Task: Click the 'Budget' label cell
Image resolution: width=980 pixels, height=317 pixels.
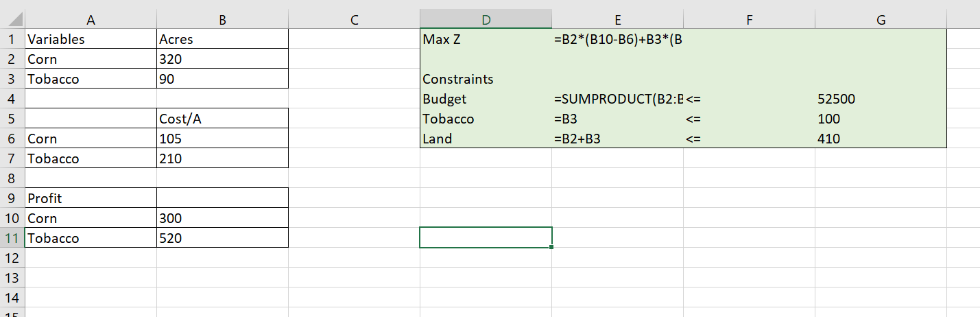Action: [x=486, y=99]
